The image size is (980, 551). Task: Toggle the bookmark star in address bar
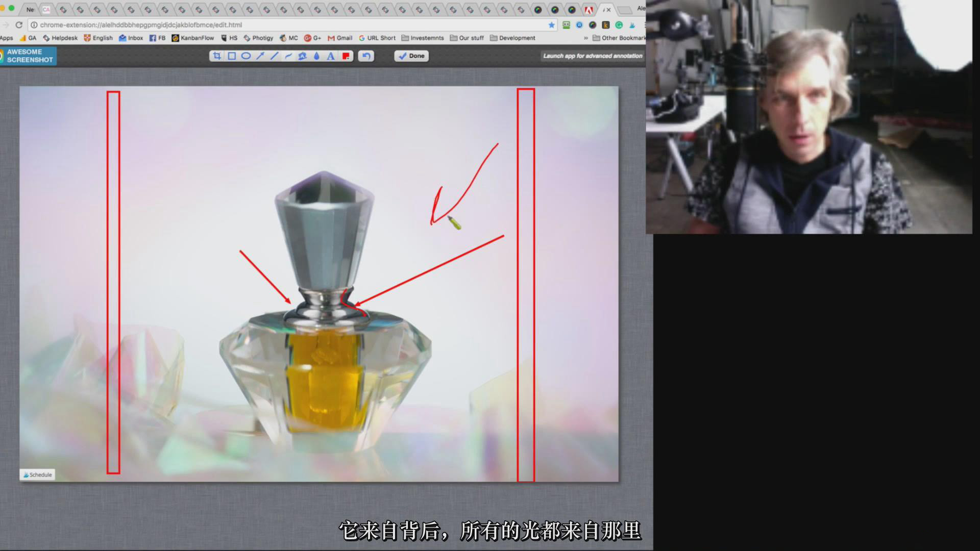pyautogui.click(x=551, y=24)
